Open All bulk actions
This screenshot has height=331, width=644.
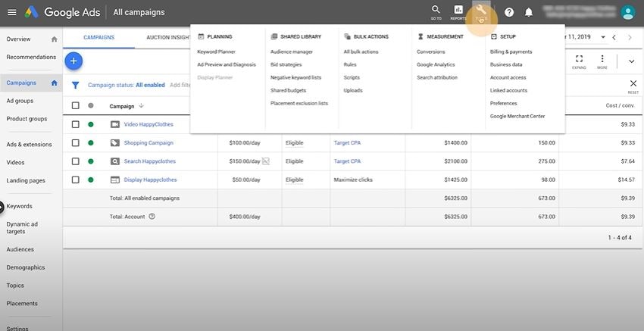tap(361, 52)
